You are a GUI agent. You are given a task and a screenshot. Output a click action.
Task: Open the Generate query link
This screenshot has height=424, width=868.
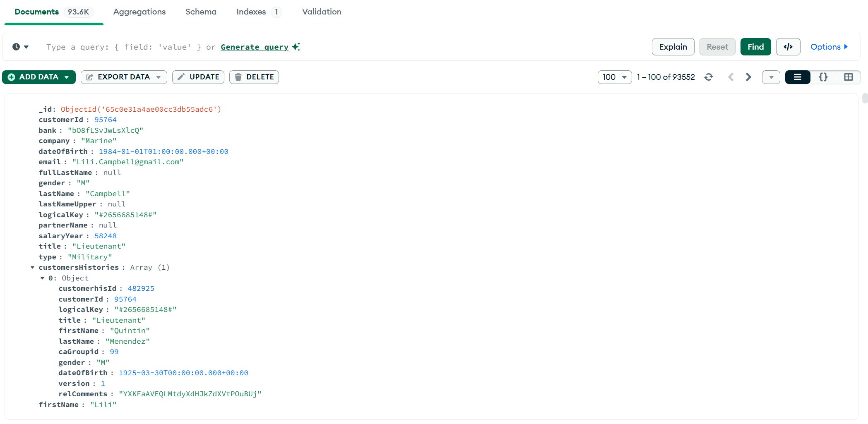pyautogui.click(x=255, y=47)
